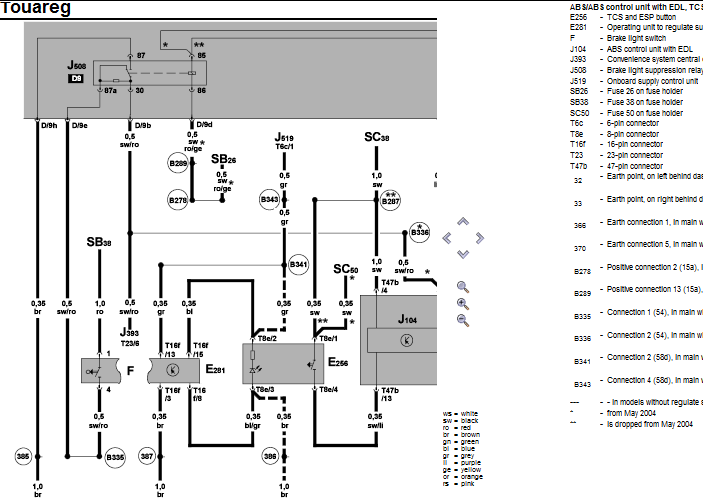Click the D/9d connector pin label

(x=204, y=124)
